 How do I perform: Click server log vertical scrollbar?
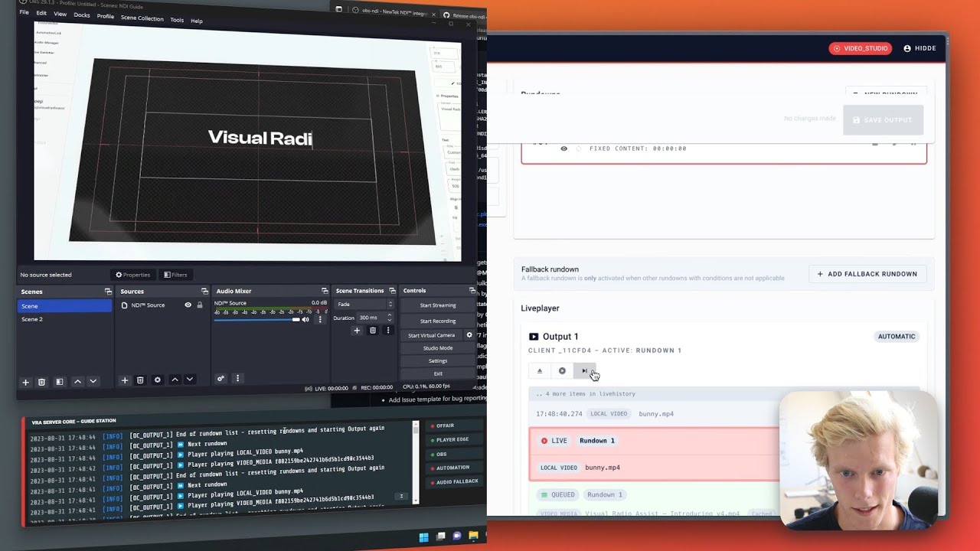tap(416, 462)
